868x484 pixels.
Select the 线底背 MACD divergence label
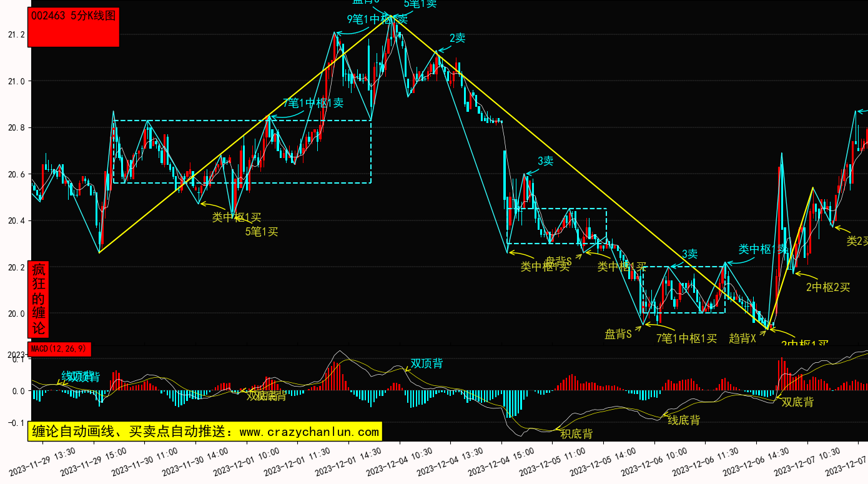coord(684,420)
